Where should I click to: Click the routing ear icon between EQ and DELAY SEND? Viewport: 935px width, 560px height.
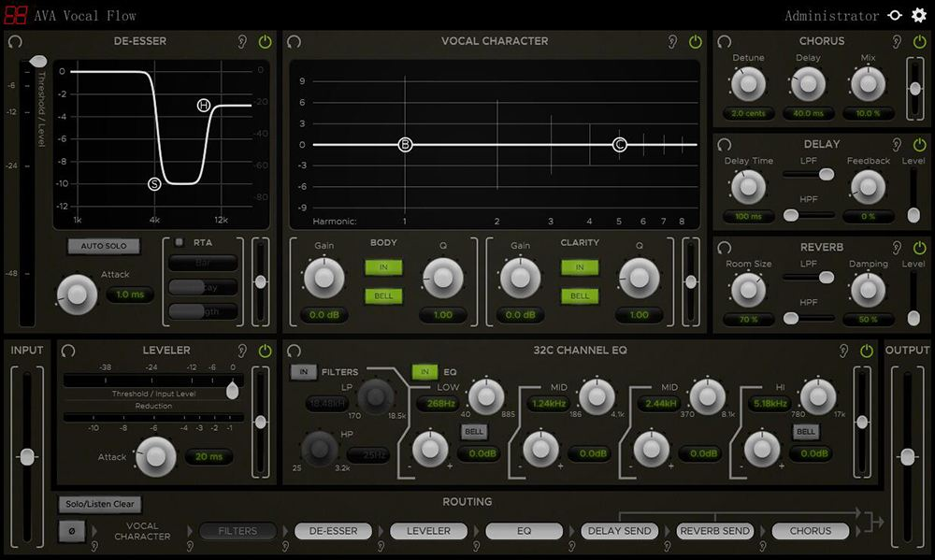572,546
